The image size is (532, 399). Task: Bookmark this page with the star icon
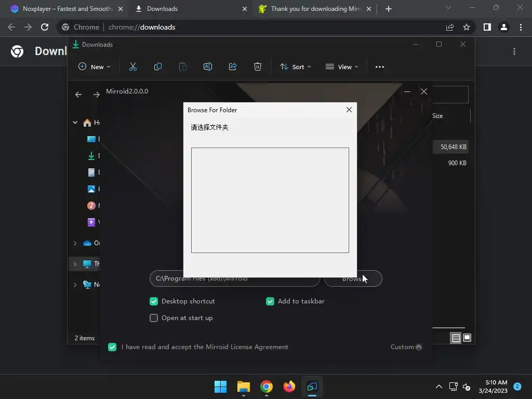[x=467, y=27]
